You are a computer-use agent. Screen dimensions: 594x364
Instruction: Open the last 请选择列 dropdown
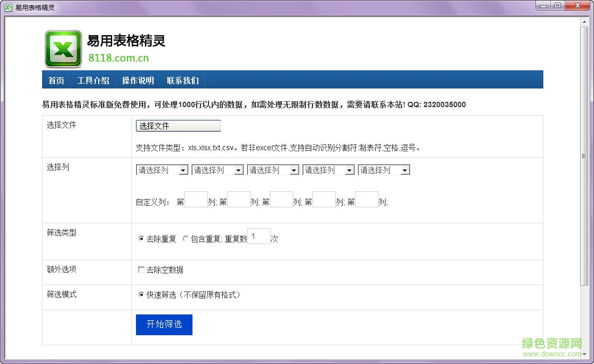(x=384, y=169)
